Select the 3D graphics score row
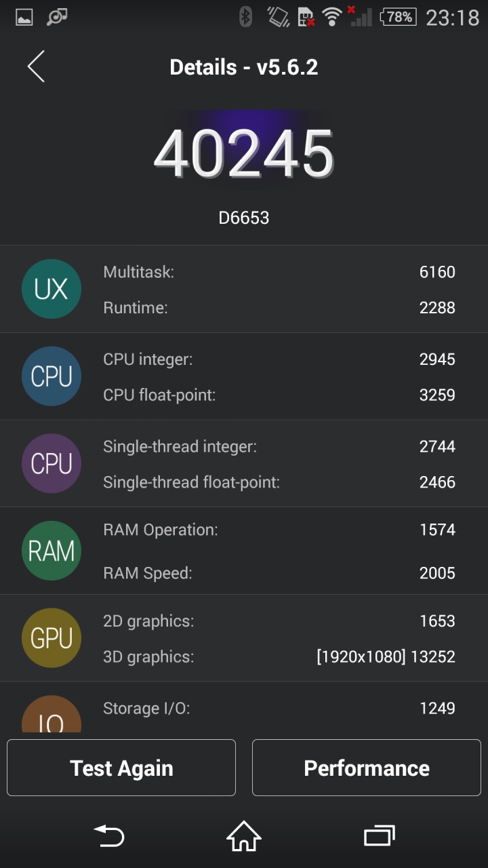 pyautogui.click(x=279, y=656)
